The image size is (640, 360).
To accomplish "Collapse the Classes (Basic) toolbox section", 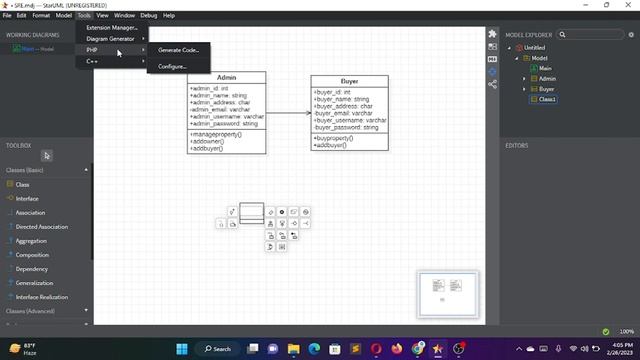I will pos(86,170).
